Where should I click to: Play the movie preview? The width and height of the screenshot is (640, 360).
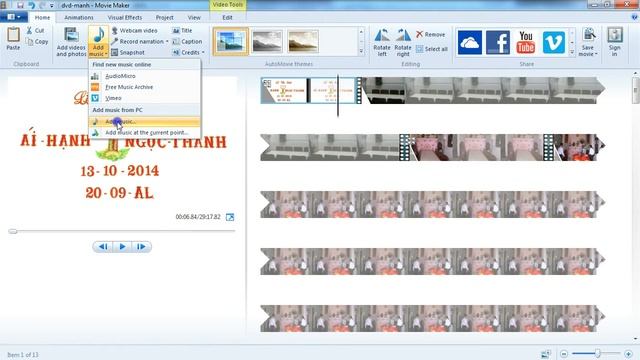[x=122, y=247]
